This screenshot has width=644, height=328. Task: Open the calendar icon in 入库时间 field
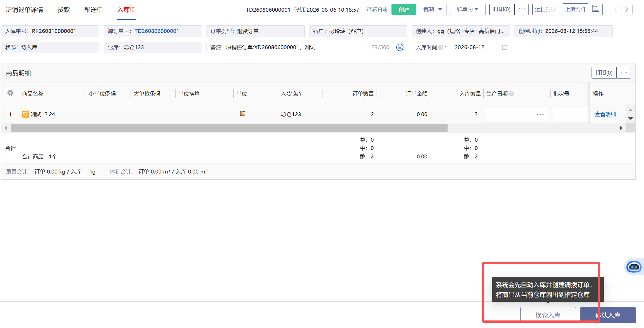coord(504,47)
